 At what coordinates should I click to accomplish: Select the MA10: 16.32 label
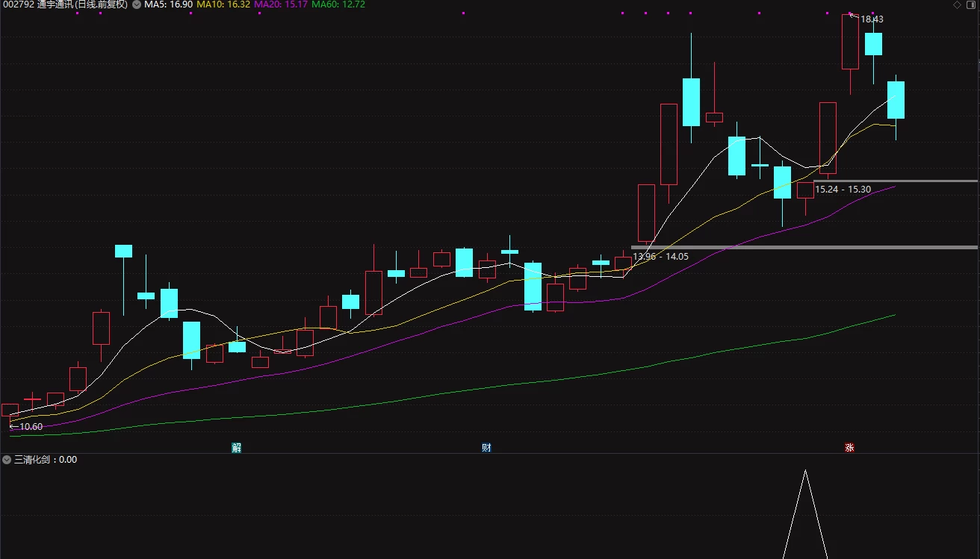pos(223,4)
